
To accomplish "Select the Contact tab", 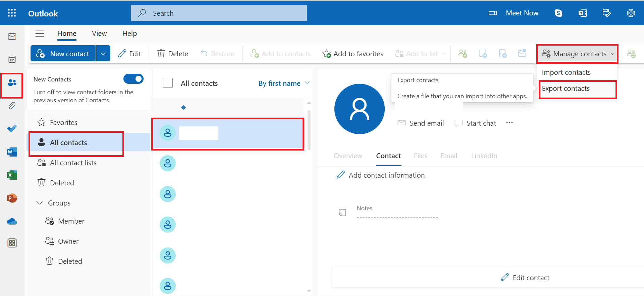I will [388, 156].
